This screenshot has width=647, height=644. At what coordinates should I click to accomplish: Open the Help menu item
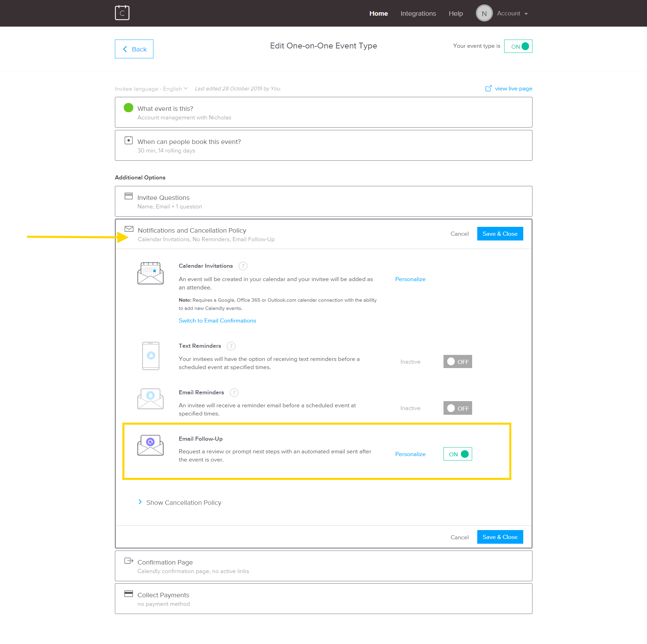455,13
